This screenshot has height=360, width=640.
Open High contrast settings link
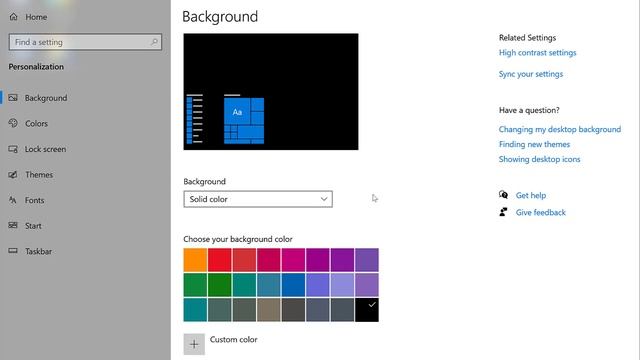coord(537,53)
